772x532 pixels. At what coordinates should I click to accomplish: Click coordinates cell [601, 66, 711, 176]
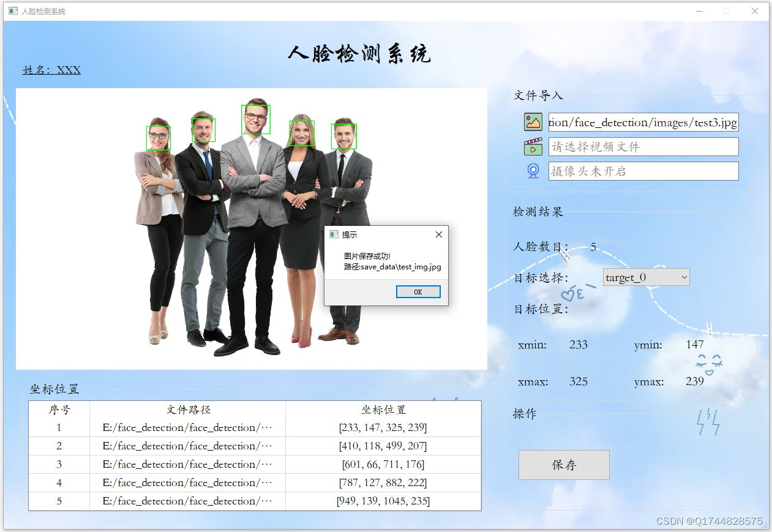[x=383, y=465]
